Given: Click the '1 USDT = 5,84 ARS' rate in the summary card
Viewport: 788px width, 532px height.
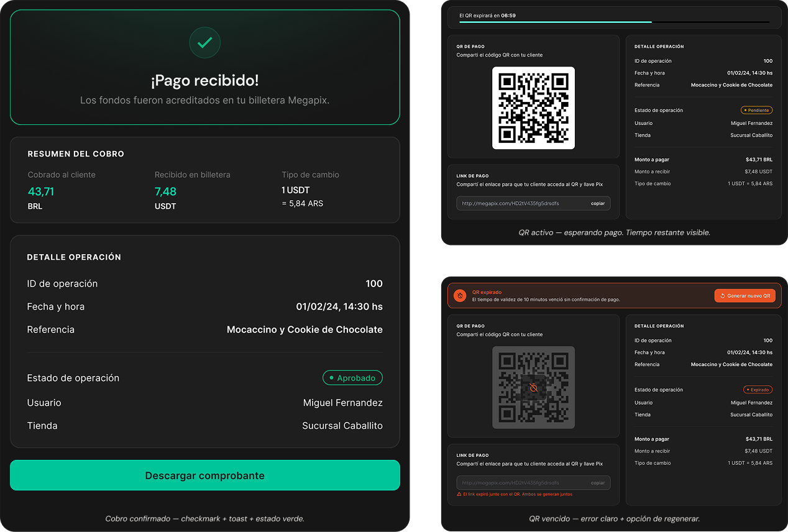Looking at the screenshot, I should click(x=303, y=197).
